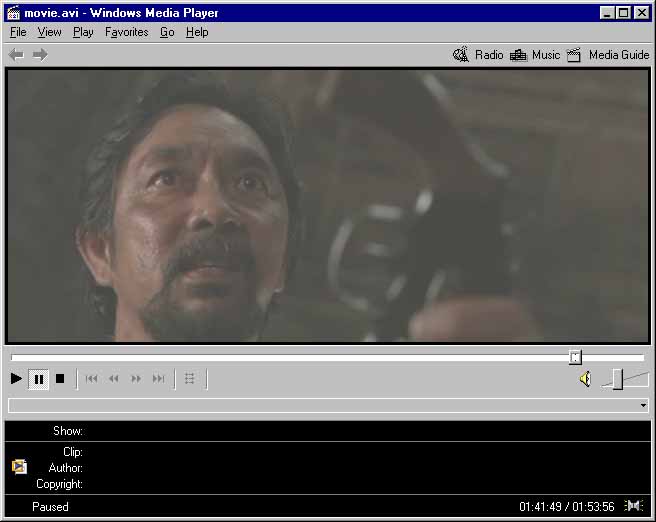Click the preview playlist icon
This screenshot has height=522, width=656.
pos(190,379)
